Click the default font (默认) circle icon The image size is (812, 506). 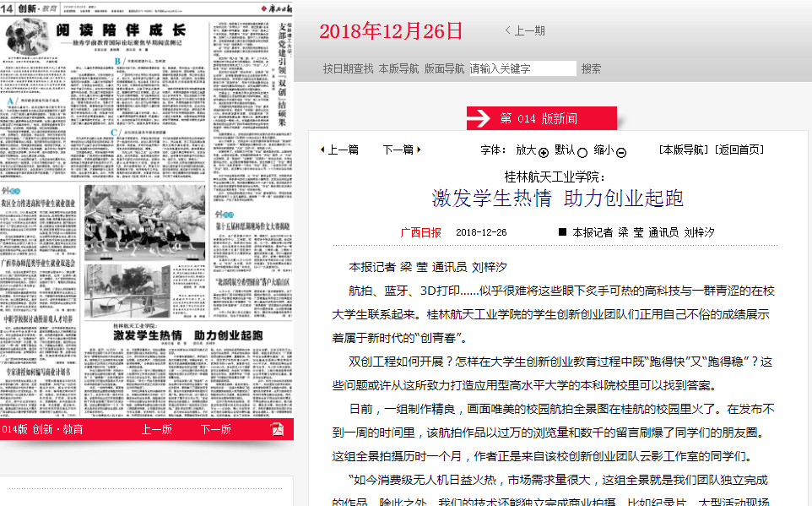point(582,153)
